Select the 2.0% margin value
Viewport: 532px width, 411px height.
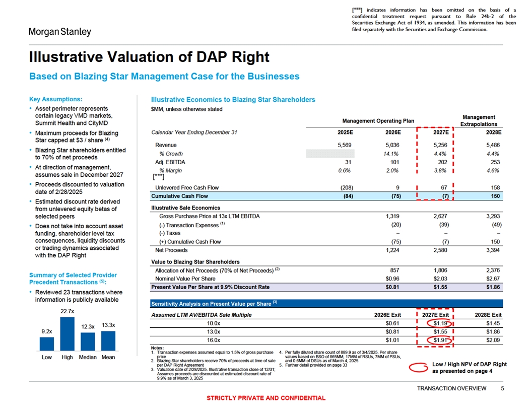pos(392,171)
